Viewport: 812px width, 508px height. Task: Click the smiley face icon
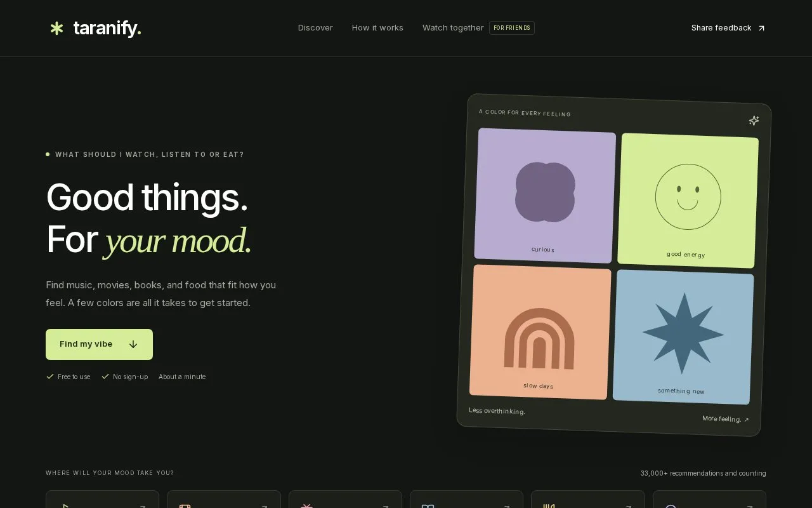click(x=688, y=196)
